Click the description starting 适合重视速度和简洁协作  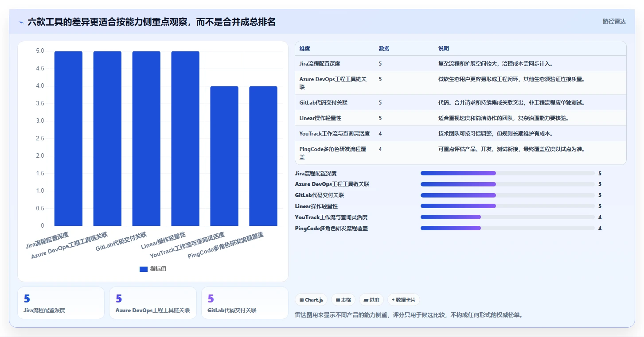coord(503,118)
